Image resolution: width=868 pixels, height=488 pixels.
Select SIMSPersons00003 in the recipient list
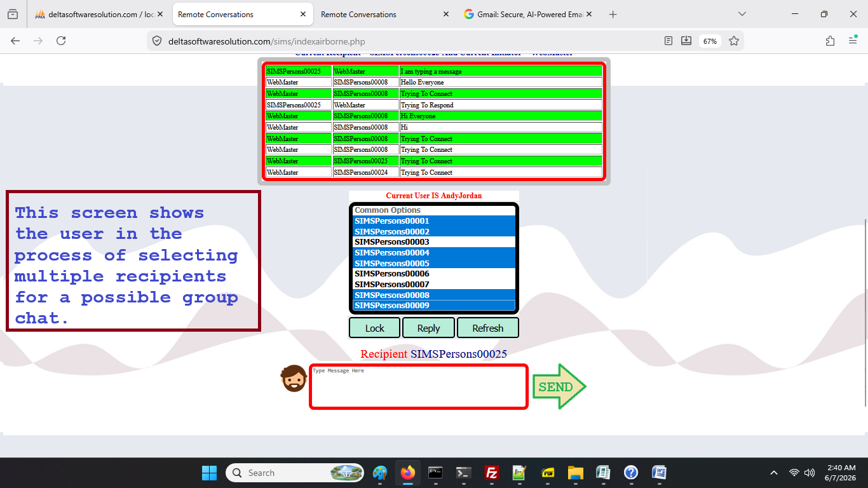pyautogui.click(x=433, y=242)
